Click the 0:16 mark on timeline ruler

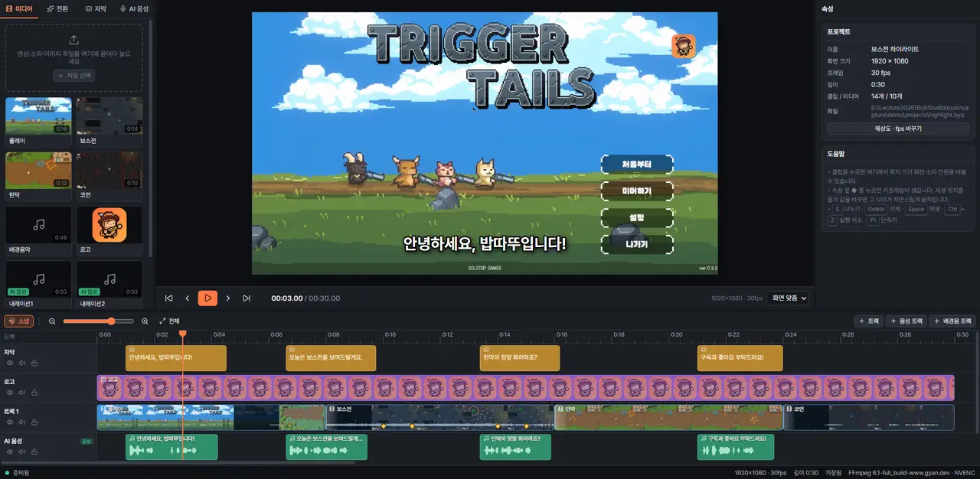pyautogui.click(x=562, y=334)
